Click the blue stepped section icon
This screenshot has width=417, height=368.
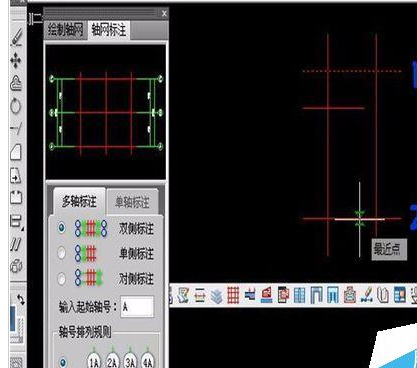pos(250,295)
